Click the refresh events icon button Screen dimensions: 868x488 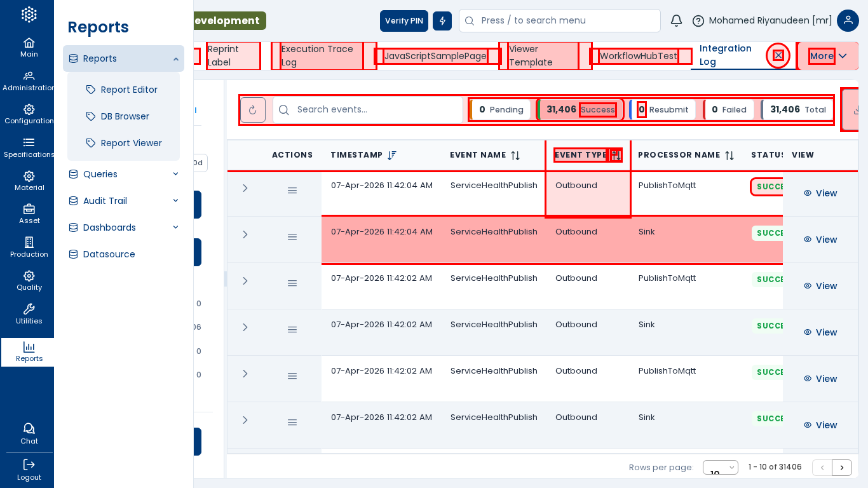click(x=253, y=110)
